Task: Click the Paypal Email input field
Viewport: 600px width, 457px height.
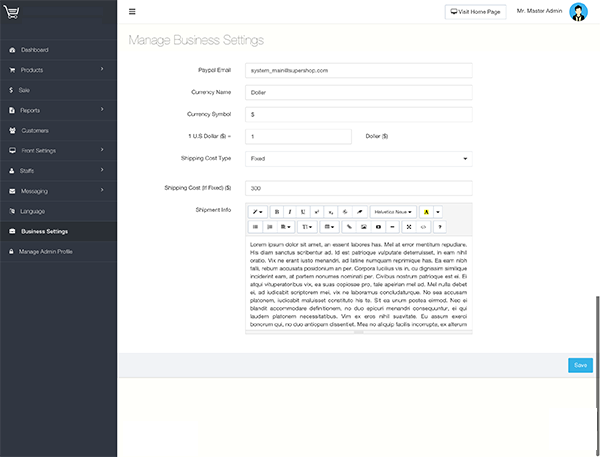Action: click(x=359, y=70)
